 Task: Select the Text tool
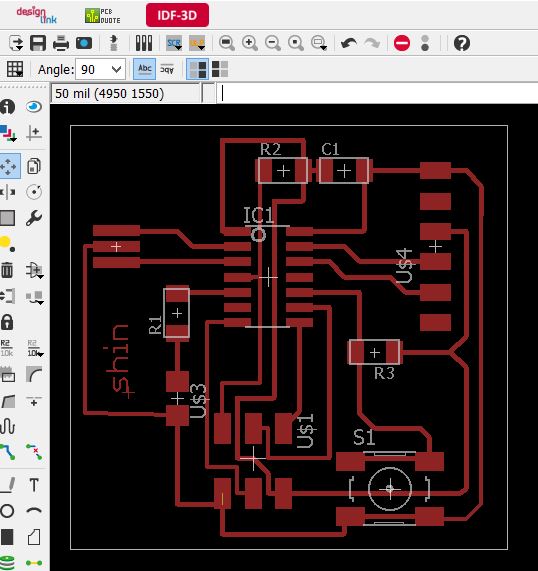[34, 485]
